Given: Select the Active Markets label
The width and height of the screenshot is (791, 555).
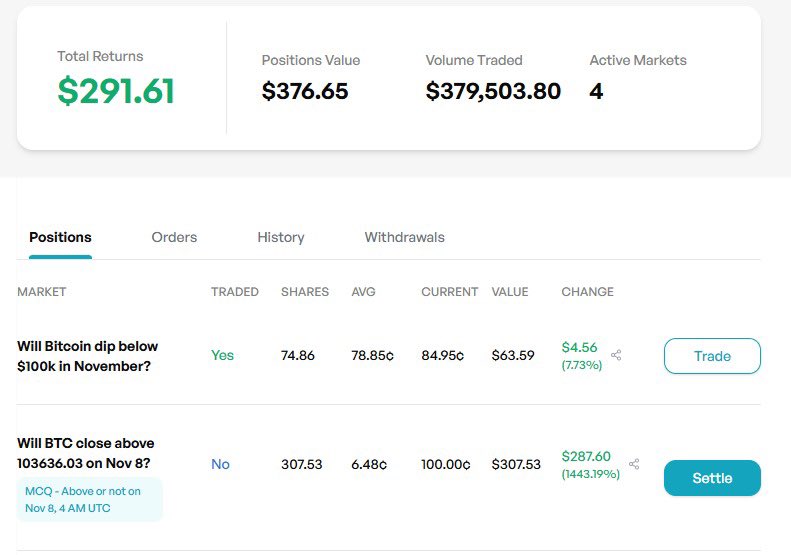Looking at the screenshot, I should coord(638,60).
